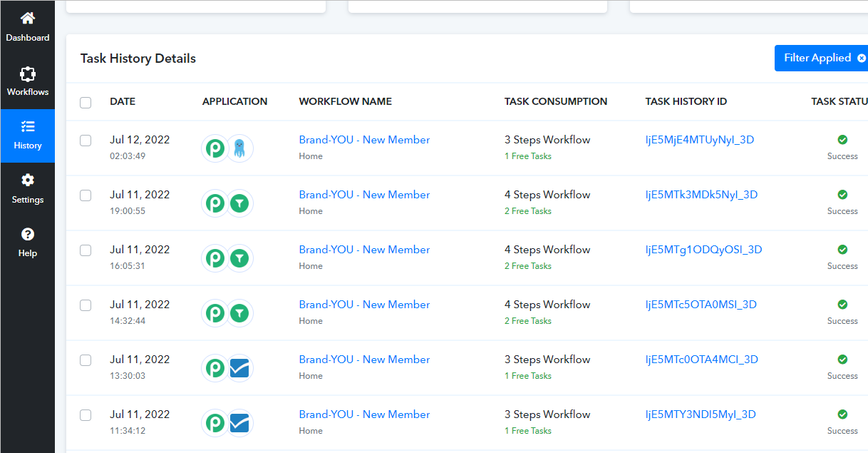This screenshot has height=453, width=868.
Task: Click the DATE column header
Action: tap(123, 101)
